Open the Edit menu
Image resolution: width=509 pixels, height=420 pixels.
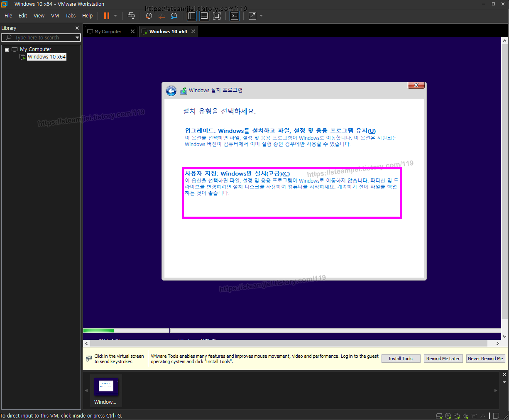coord(23,16)
